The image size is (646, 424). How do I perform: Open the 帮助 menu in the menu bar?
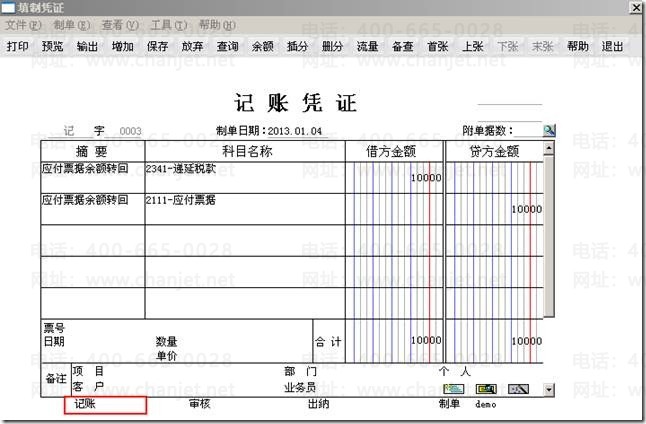(218, 25)
